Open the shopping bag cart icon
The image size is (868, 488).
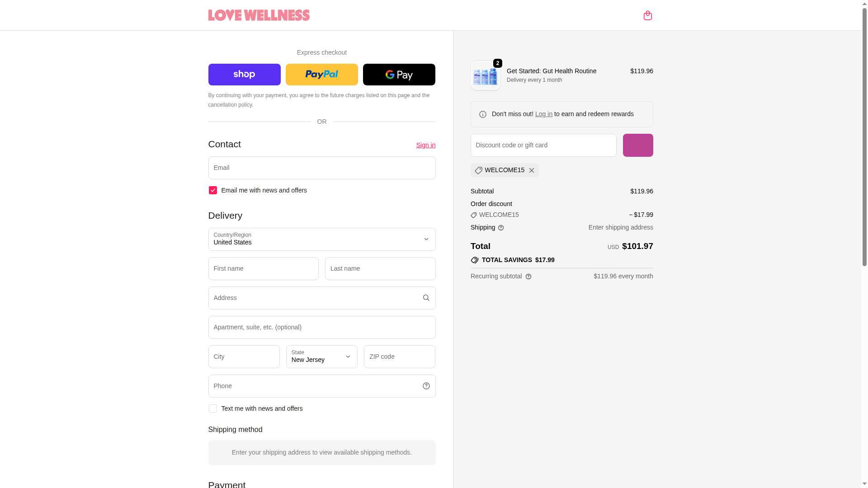click(x=647, y=15)
